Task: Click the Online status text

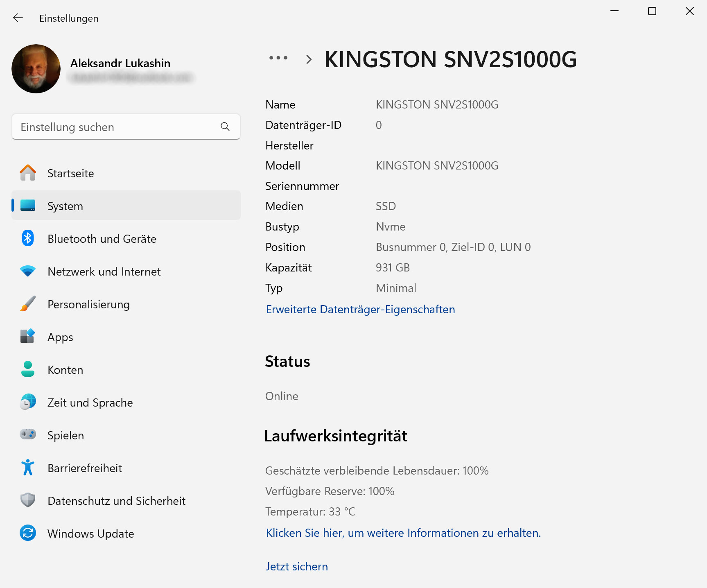Action: click(282, 396)
